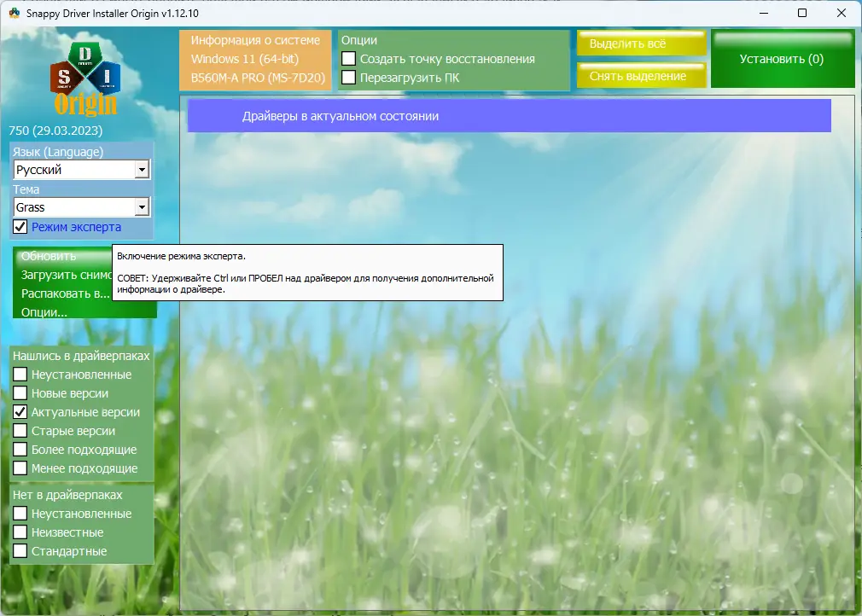This screenshot has height=616, width=862.
Task: Check Неизвестные under Нет в драйверпаках
Action: click(19, 532)
